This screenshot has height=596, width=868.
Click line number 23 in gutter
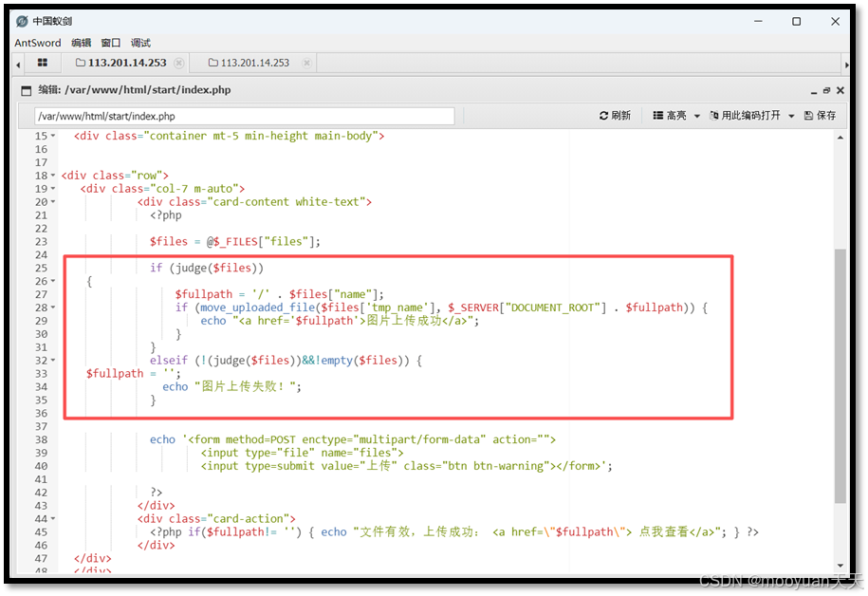41,241
